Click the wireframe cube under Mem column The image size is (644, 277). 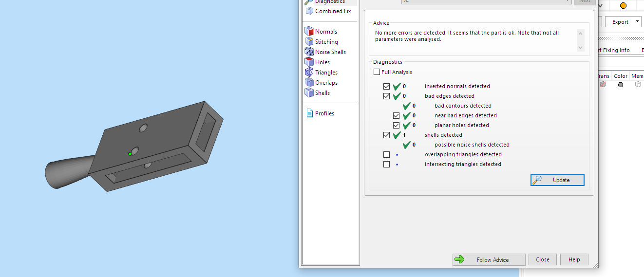coord(638,85)
